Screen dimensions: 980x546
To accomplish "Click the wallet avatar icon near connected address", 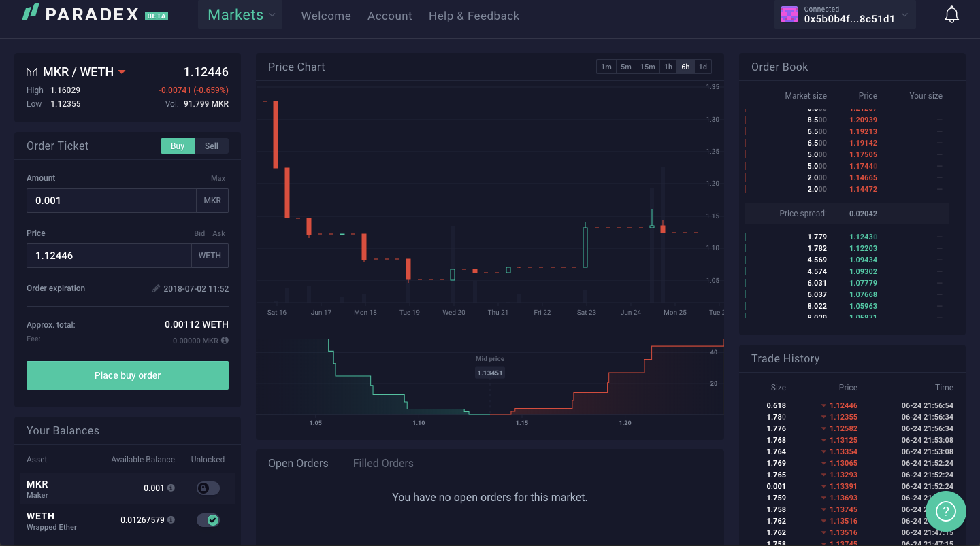I will tap(789, 14).
